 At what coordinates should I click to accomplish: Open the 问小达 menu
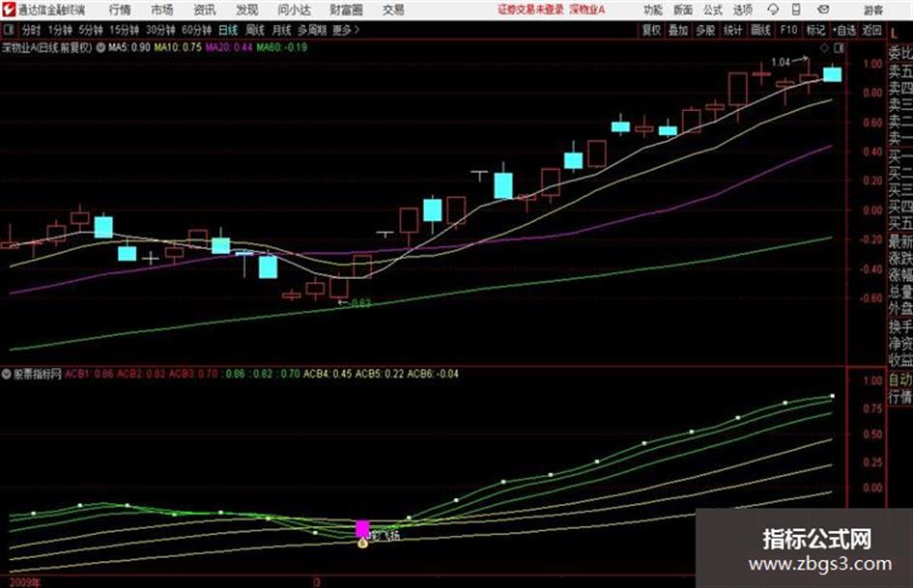pos(294,10)
